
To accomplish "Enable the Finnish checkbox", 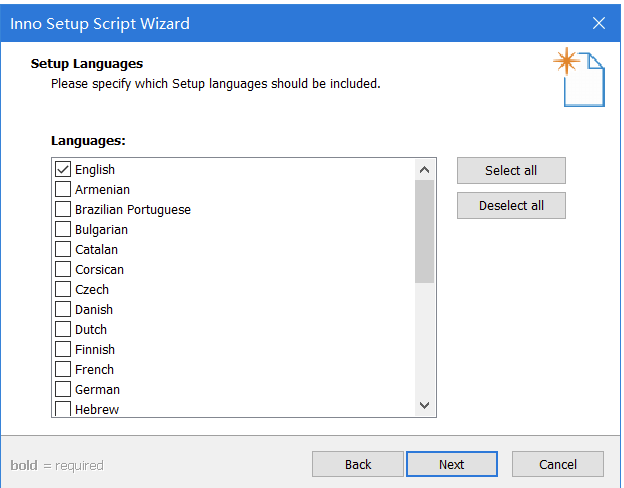I will point(63,349).
